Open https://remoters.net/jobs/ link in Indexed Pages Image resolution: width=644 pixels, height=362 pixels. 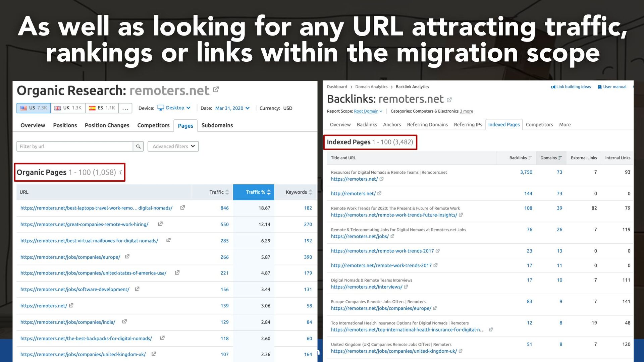point(360,236)
